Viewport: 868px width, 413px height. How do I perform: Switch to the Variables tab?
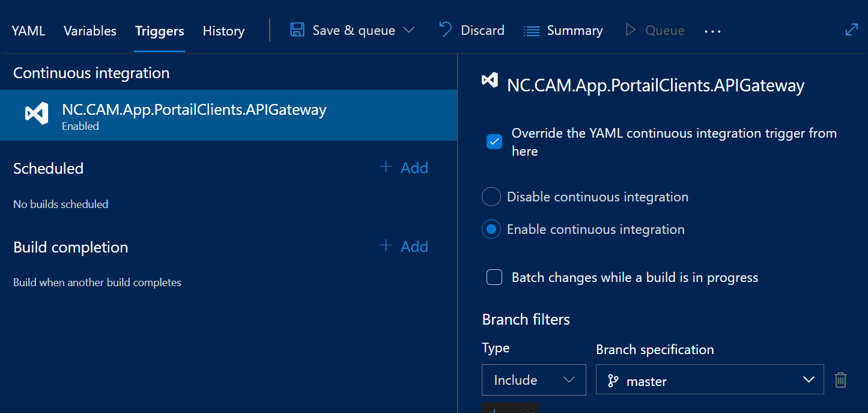[90, 31]
